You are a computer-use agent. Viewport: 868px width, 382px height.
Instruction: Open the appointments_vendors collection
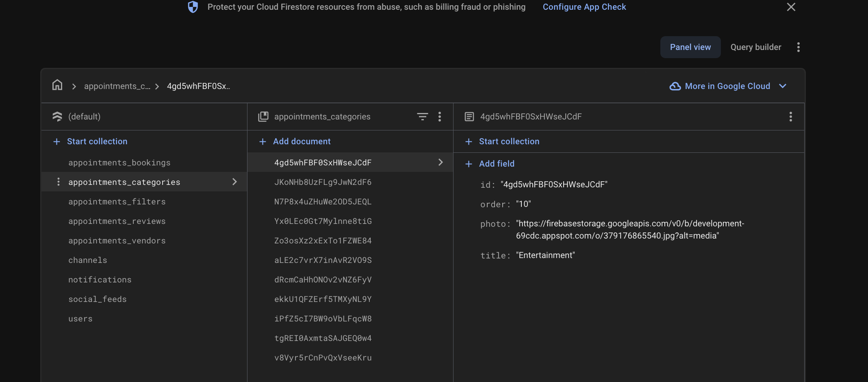click(x=117, y=241)
